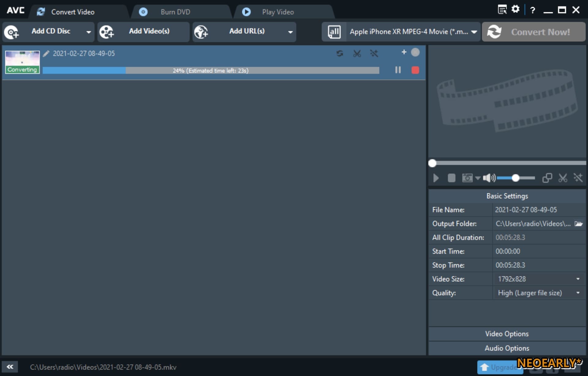This screenshot has width=588, height=376.
Task: Collapse the side panel with the double-arrow button
Action: pos(10,367)
